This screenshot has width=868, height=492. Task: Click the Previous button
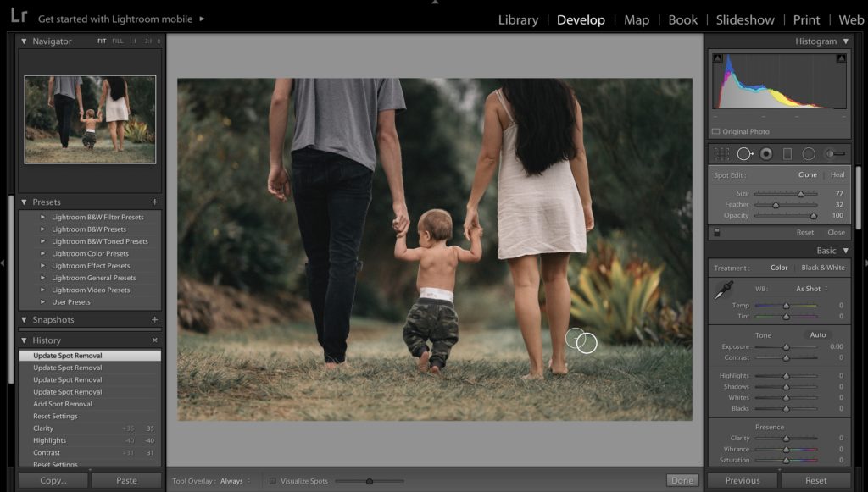click(x=743, y=480)
